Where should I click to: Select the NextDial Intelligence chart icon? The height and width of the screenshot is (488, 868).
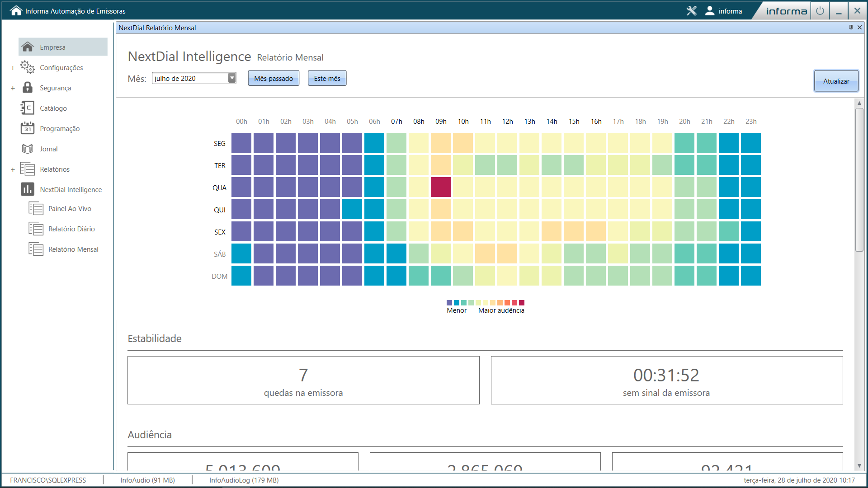(x=28, y=189)
